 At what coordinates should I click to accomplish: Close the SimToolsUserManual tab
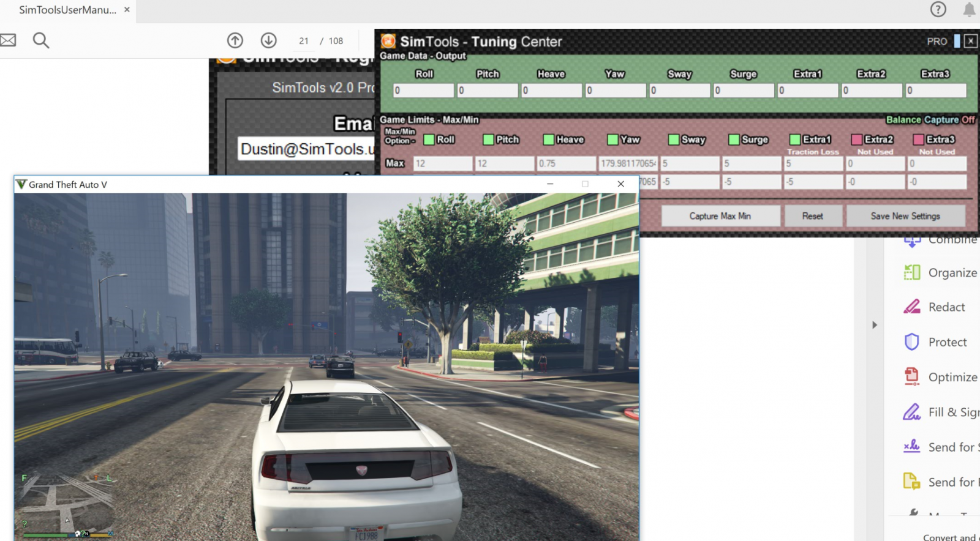tap(127, 10)
